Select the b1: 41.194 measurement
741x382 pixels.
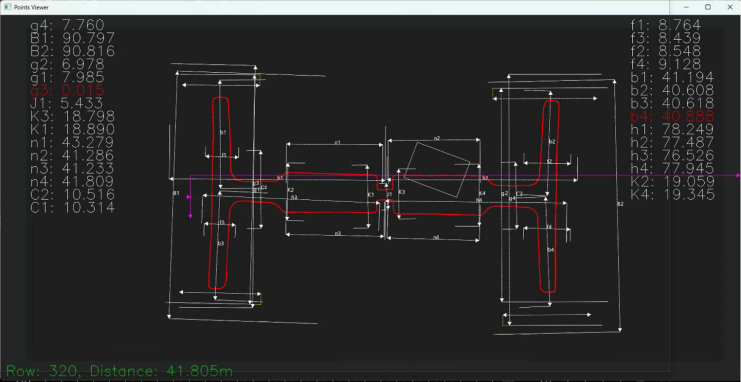tap(672, 78)
